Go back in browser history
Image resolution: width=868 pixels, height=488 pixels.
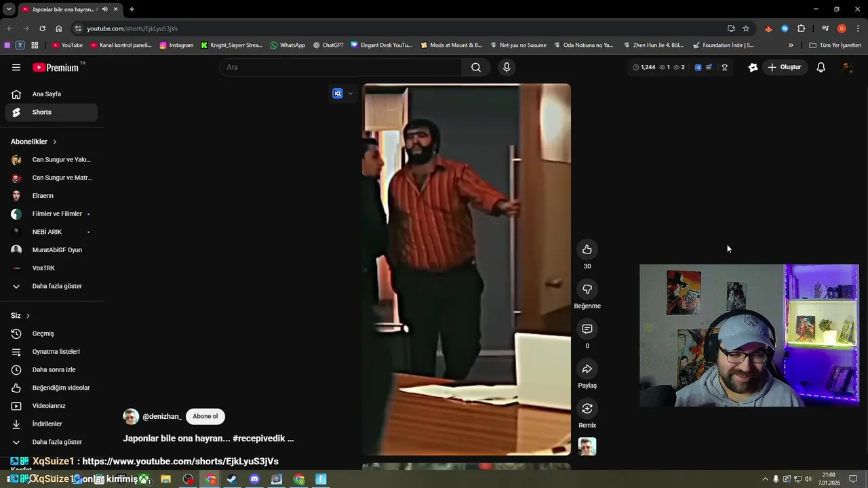9,28
